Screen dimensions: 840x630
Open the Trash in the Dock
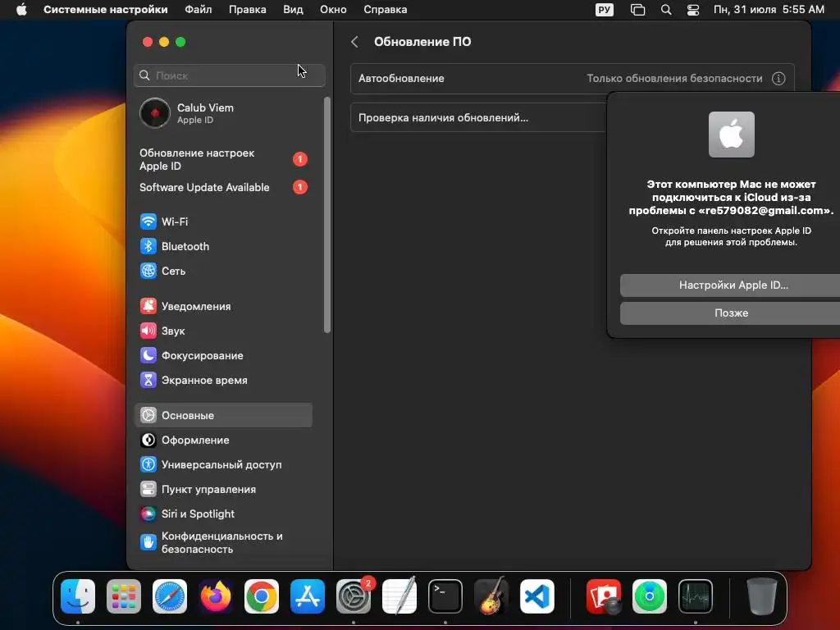click(762, 596)
